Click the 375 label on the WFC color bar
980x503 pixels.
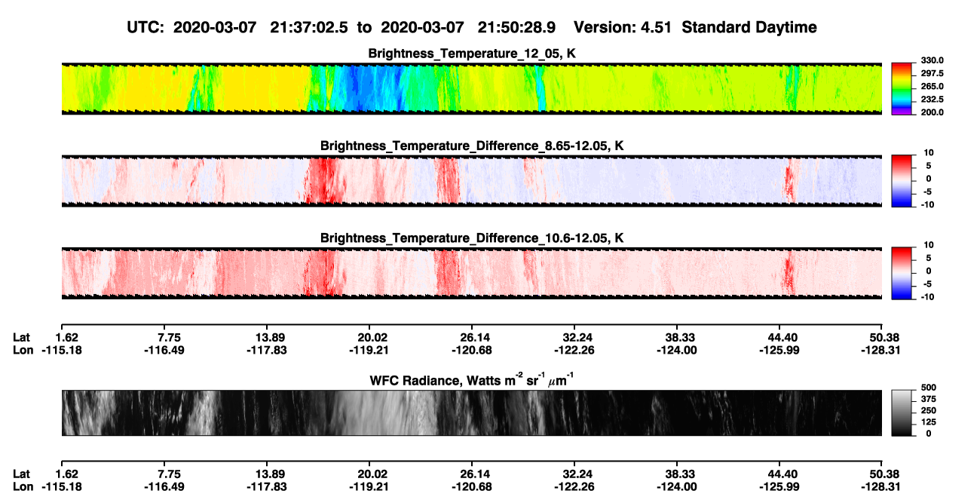click(928, 400)
